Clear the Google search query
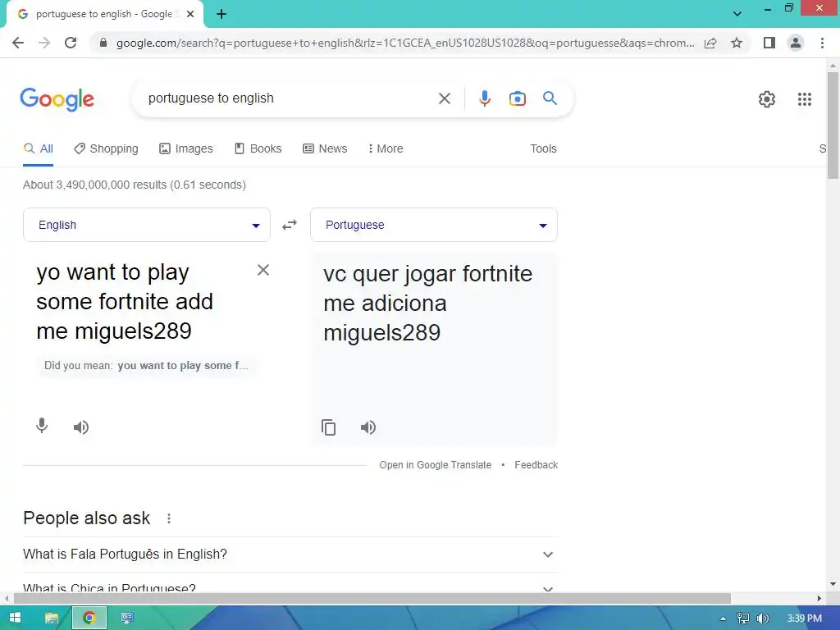Viewport: 840px width, 630px height. click(445, 98)
